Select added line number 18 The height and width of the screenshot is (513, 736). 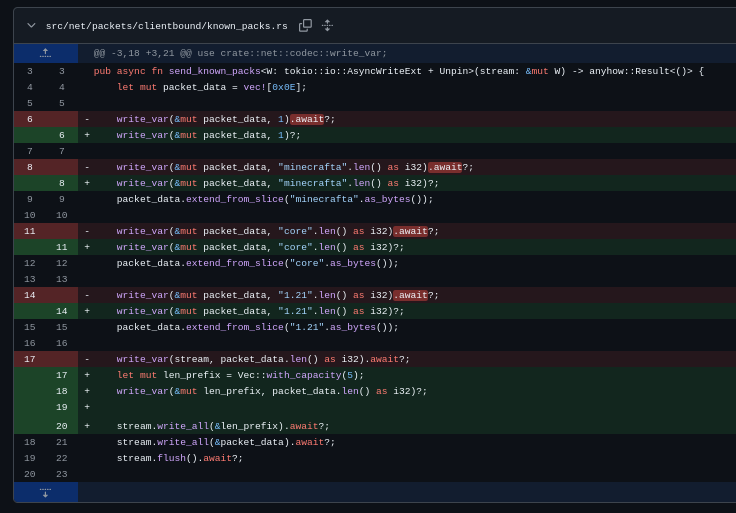tap(61, 391)
